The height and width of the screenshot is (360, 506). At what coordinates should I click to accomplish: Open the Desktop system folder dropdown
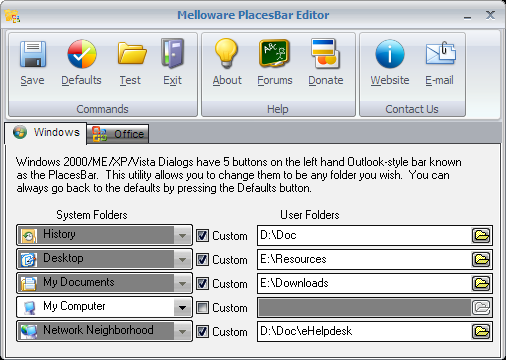tap(182, 259)
